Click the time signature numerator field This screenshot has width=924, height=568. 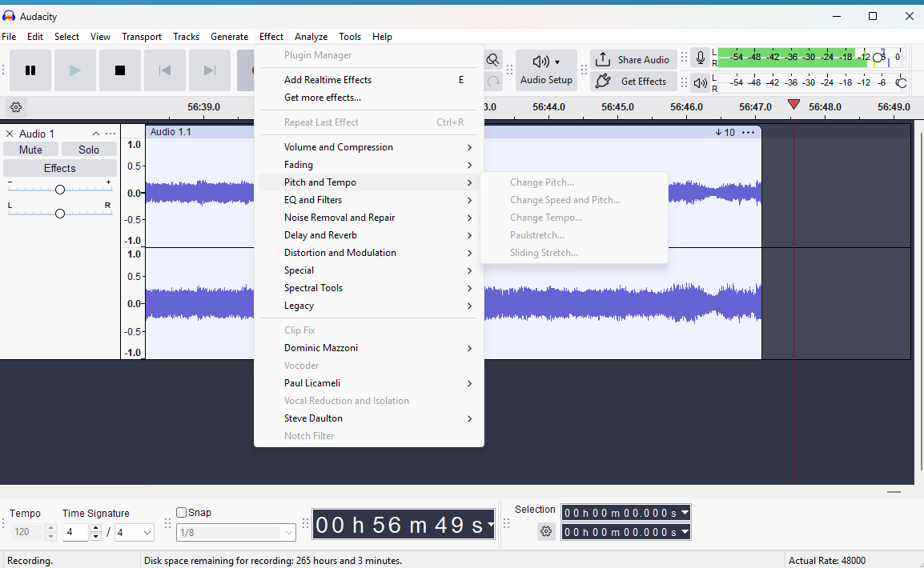[76, 532]
